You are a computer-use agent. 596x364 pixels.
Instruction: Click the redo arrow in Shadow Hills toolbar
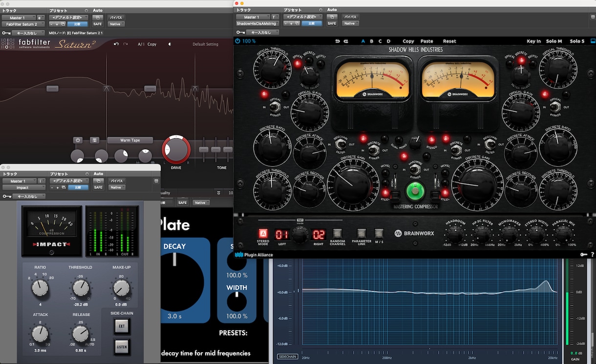coord(346,41)
